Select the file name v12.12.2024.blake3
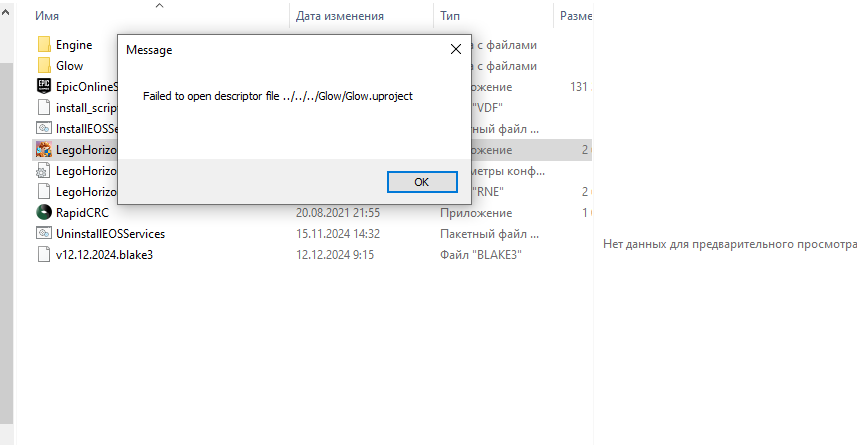 pos(104,255)
